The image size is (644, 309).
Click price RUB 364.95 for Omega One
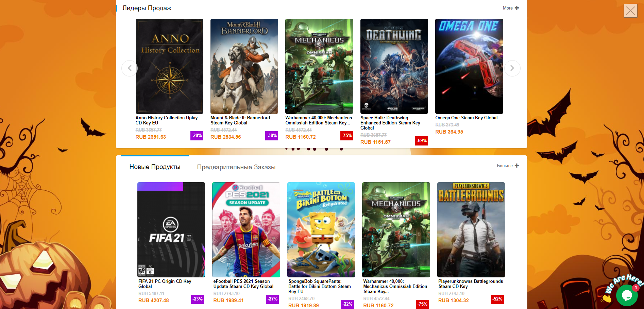[449, 132]
